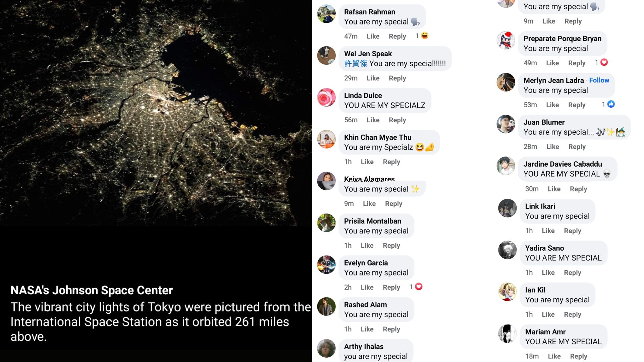The height and width of the screenshot is (362, 644).
Task: Open the Tokyo city lights photo
Action: [x=156, y=113]
